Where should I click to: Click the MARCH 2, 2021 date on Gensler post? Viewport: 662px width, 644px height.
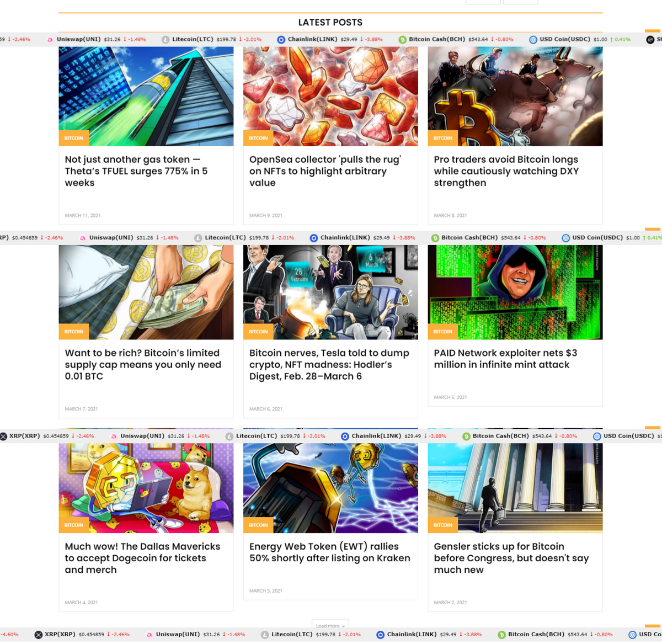click(x=450, y=602)
